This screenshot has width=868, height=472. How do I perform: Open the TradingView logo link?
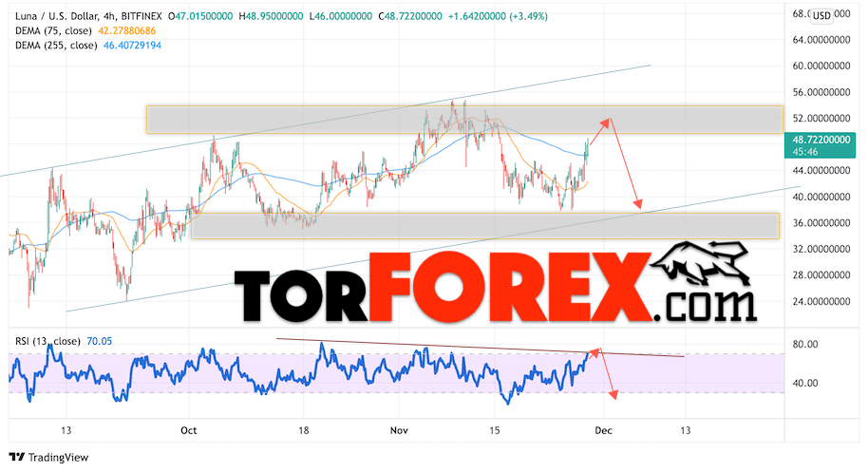[x=48, y=457]
